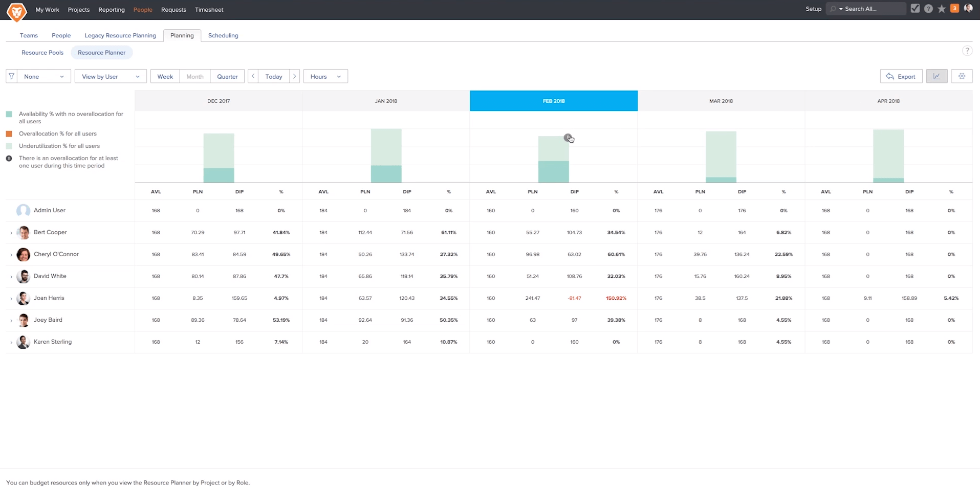Open the filter funnel icon
The image size is (980, 488).
point(11,76)
